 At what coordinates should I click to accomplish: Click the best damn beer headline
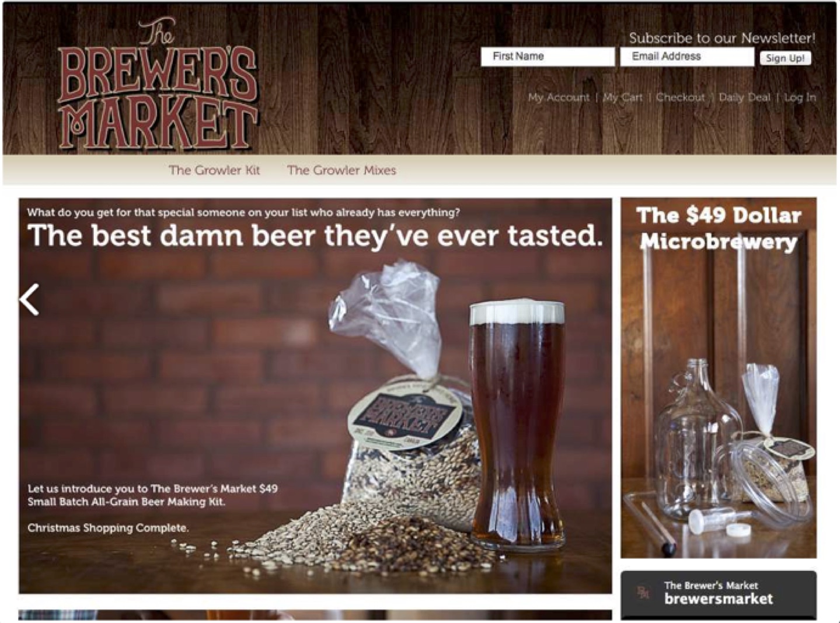315,236
